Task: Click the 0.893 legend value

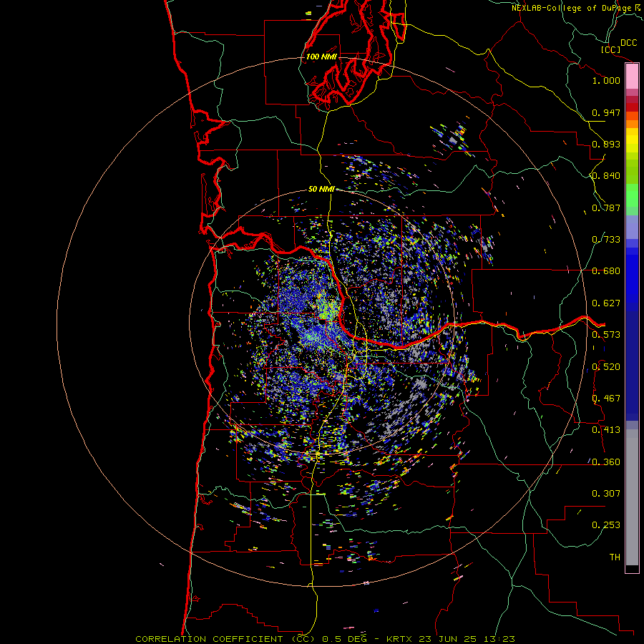Action: click(606, 144)
